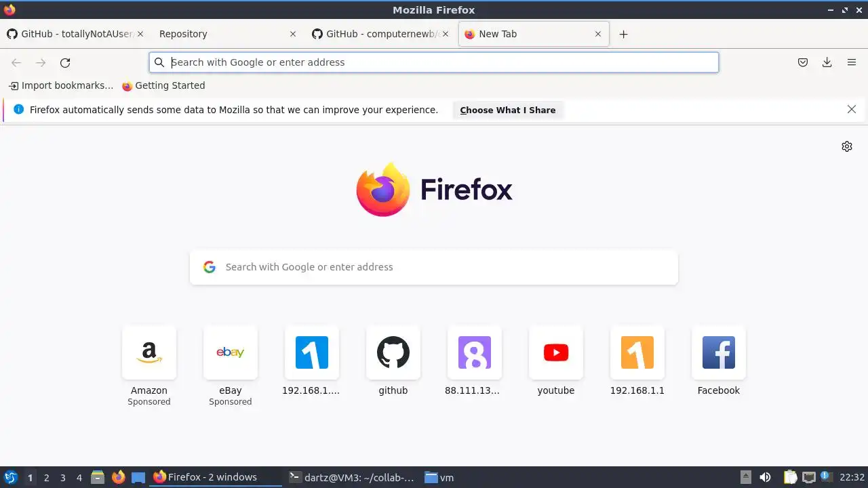Click Choose What I Share button

[x=508, y=110]
